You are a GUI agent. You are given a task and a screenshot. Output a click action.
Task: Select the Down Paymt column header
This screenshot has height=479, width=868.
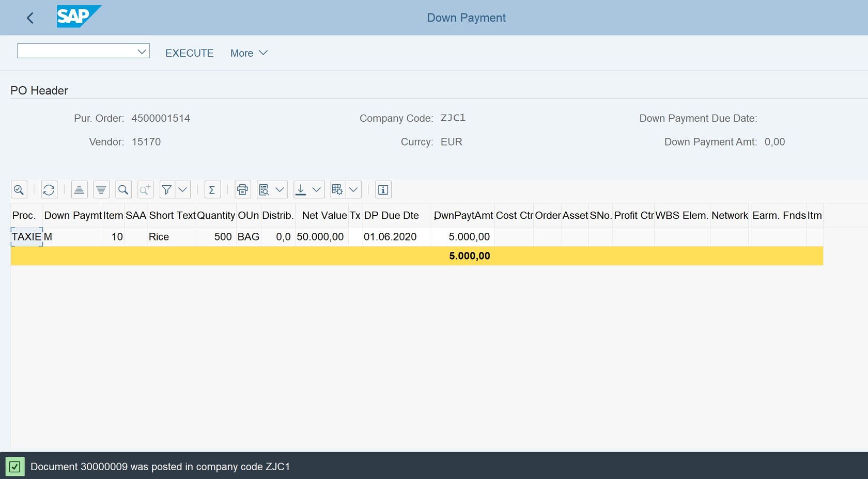pos(72,215)
